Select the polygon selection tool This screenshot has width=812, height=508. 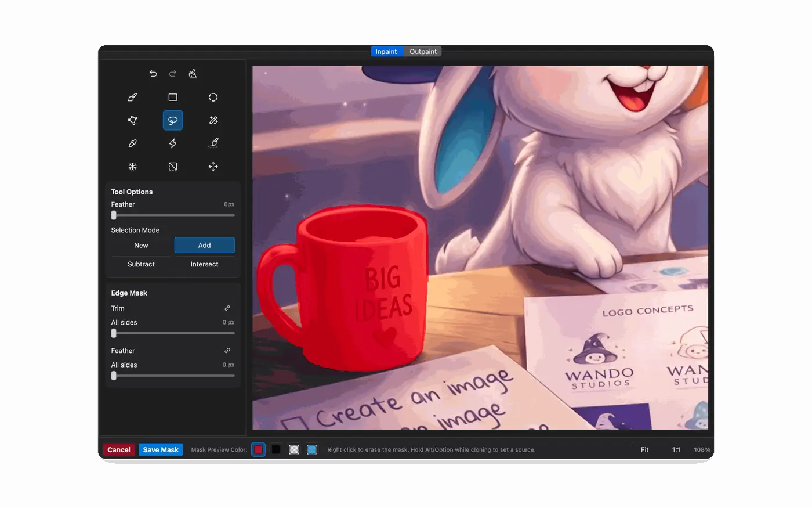[x=132, y=120]
